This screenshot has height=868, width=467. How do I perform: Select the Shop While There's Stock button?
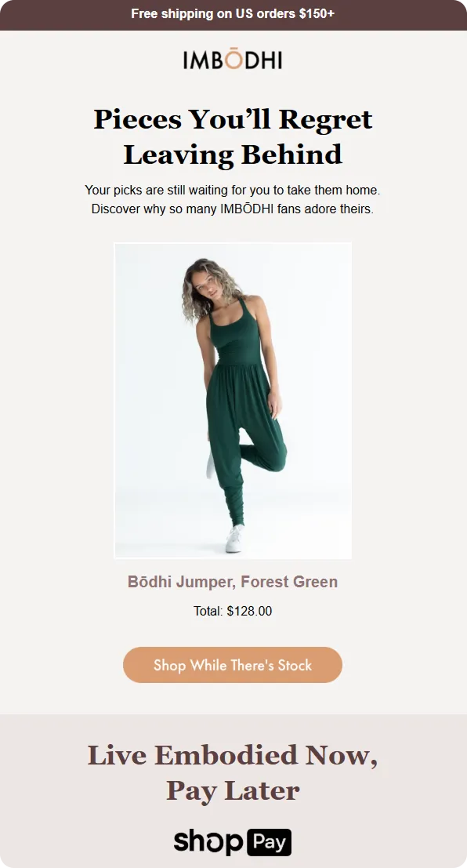(x=233, y=665)
